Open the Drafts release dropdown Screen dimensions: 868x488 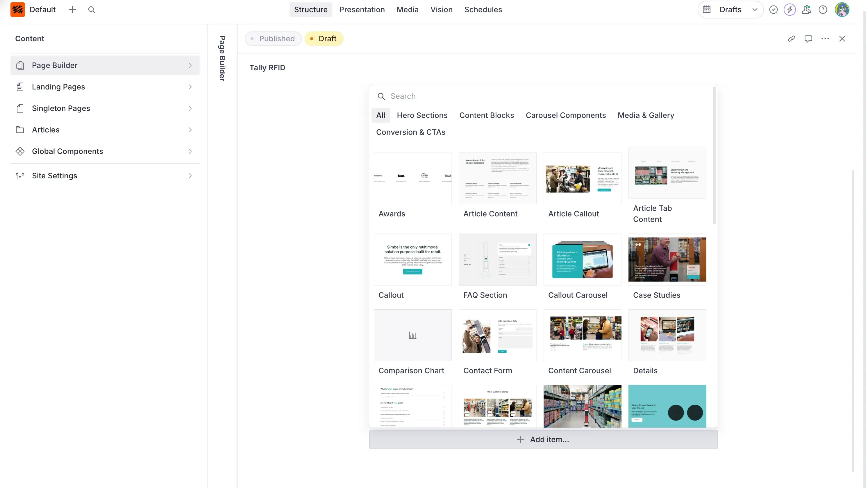[x=730, y=9]
